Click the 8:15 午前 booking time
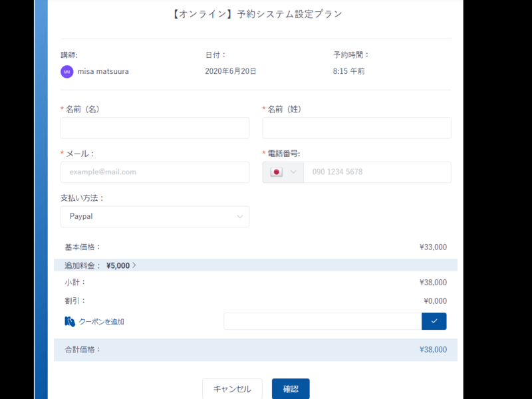The image size is (532, 399). pos(348,72)
